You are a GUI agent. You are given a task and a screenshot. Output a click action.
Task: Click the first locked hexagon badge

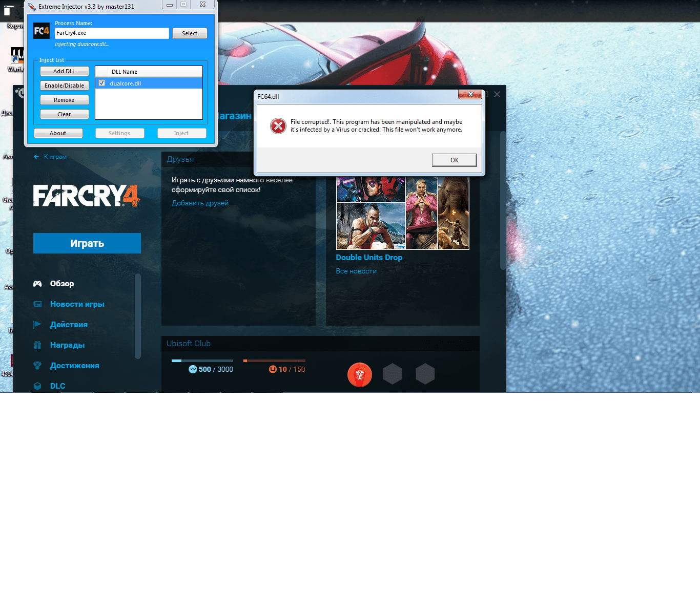tap(393, 374)
